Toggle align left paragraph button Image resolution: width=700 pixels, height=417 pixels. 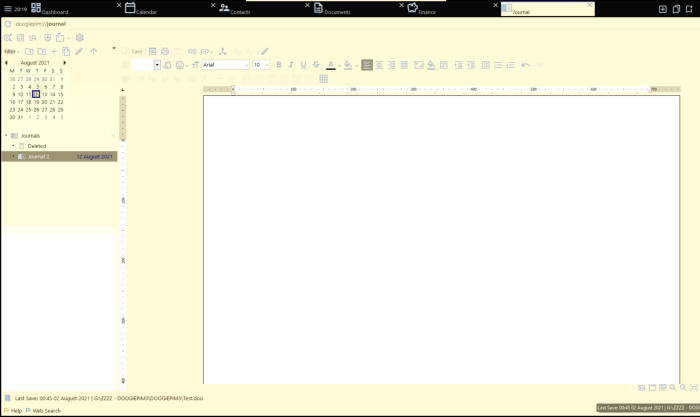tap(367, 65)
